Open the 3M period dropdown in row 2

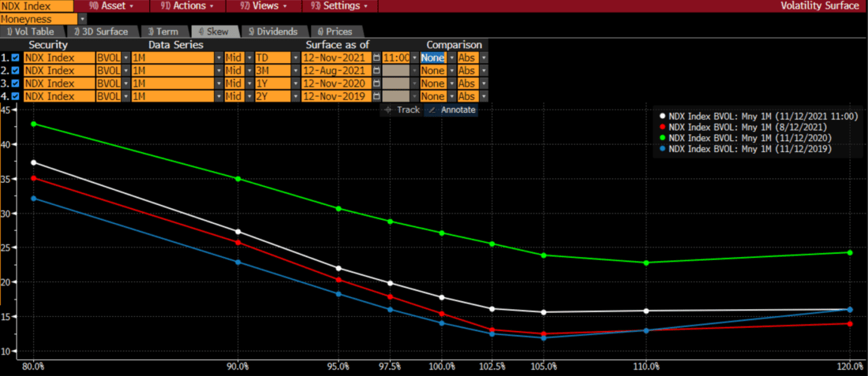(296, 71)
